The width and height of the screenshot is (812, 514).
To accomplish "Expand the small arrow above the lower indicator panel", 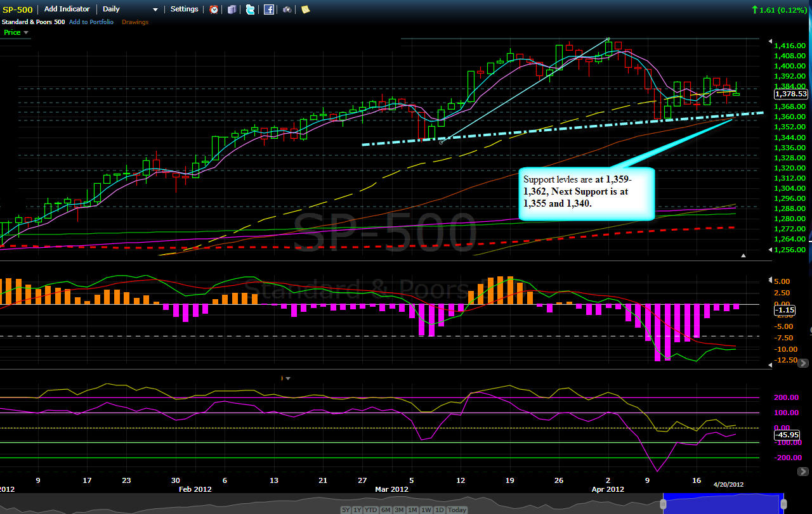I will point(287,378).
